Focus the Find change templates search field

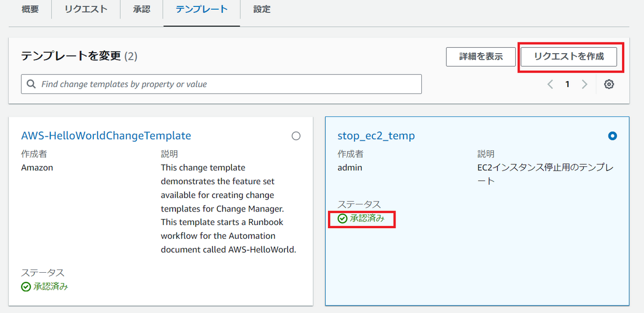pyautogui.click(x=221, y=84)
